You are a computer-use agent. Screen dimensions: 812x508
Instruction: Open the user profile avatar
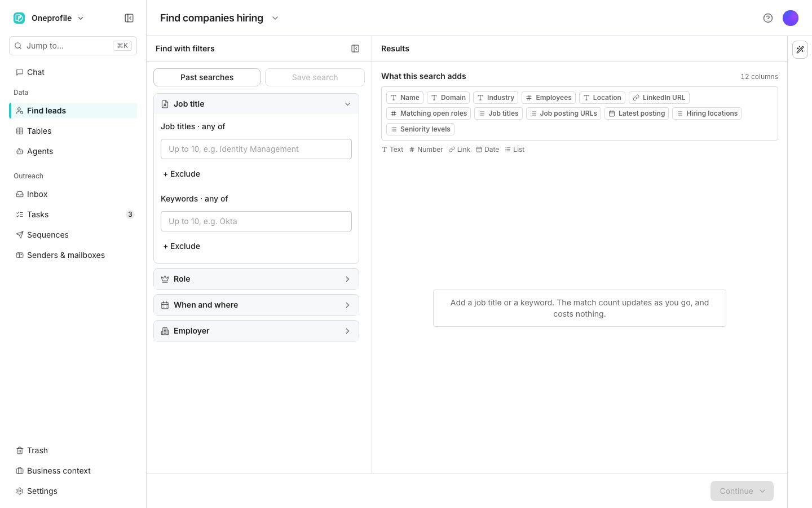791,18
